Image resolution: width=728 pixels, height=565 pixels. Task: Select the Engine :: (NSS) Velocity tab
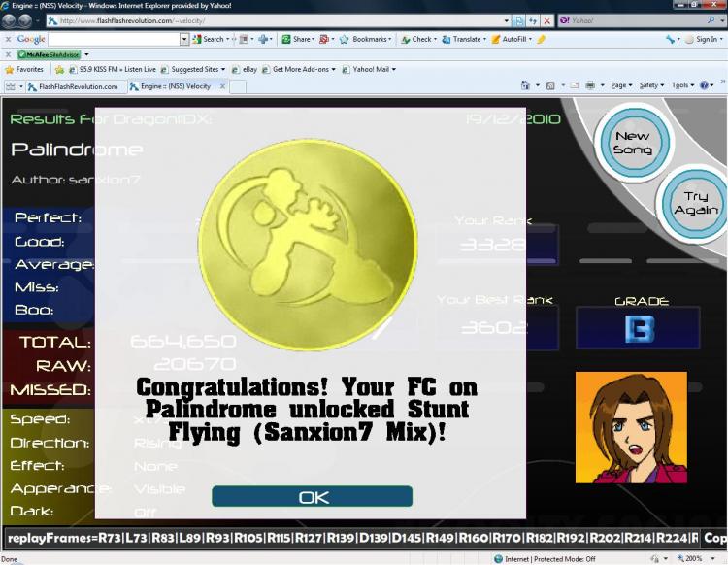coord(175,86)
